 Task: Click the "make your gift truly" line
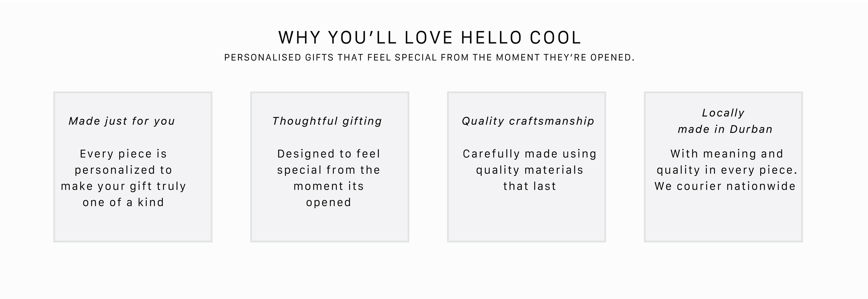coord(123,186)
